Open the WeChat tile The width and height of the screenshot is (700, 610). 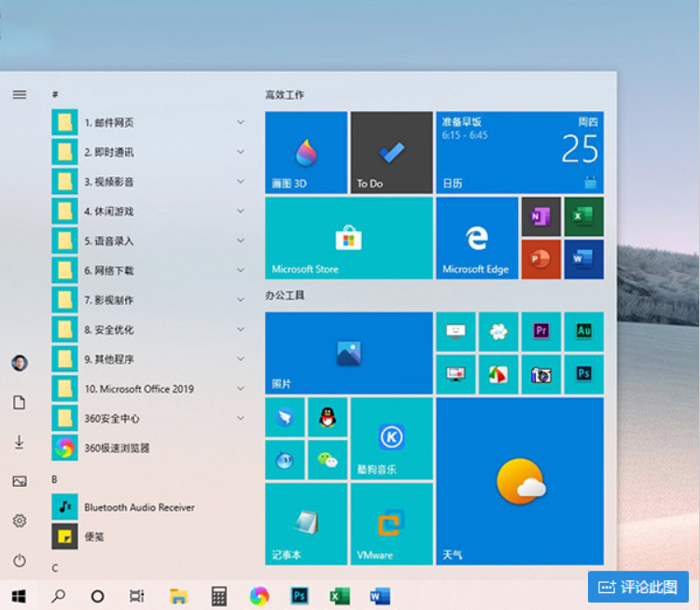coord(328,460)
